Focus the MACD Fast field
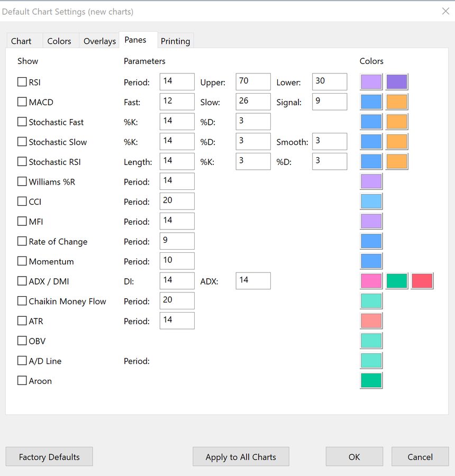Image resolution: width=455 pixels, height=476 pixels. click(177, 102)
